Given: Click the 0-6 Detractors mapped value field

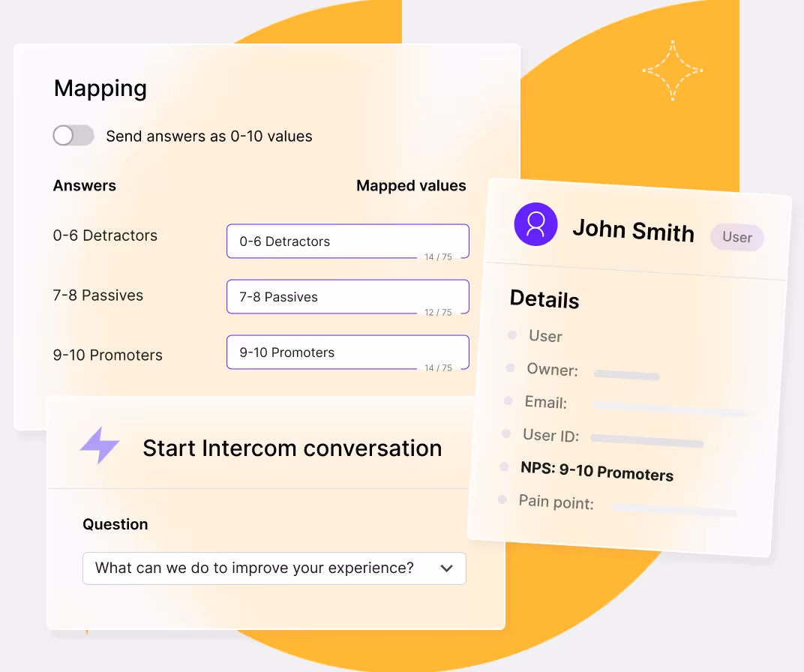Looking at the screenshot, I should tap(348, 241).
